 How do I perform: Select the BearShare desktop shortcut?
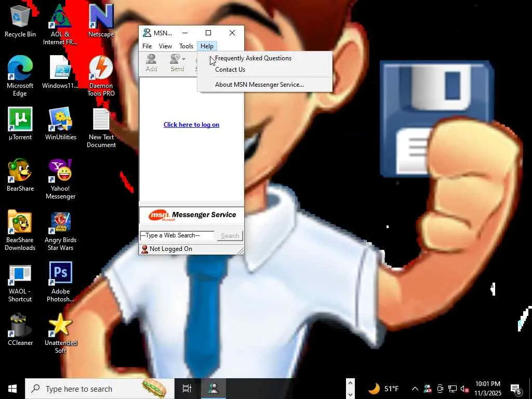pyautogui.click(x=20, y=175)
